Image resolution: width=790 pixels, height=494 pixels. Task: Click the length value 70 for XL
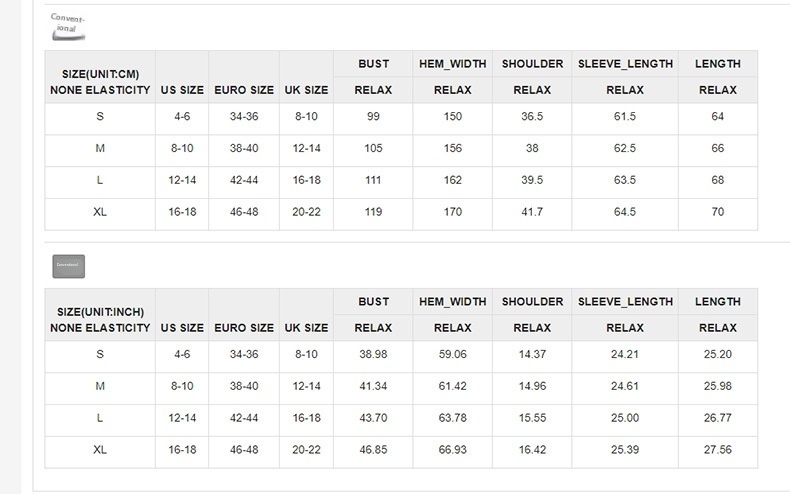click(x=717, y=213)
